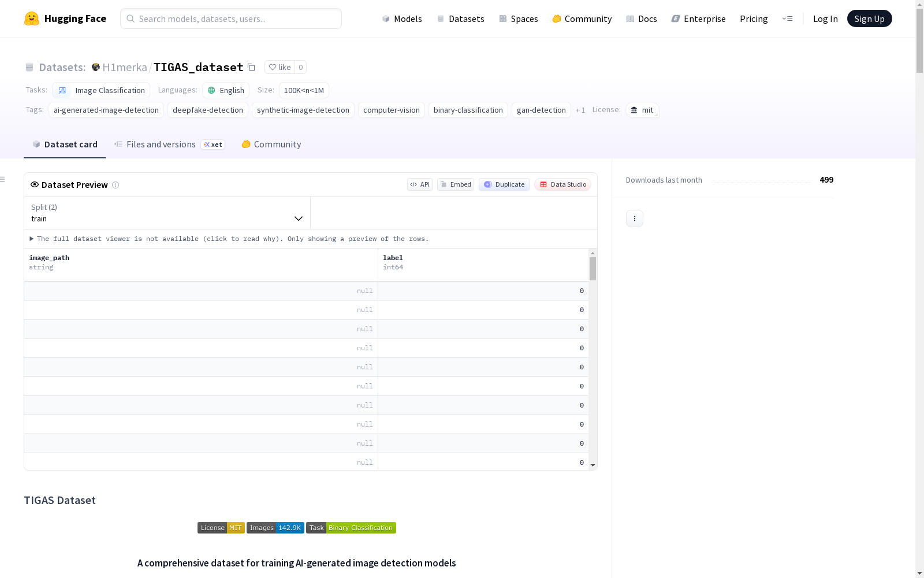
Task: Click the H1merka user avatar icon
Action: click(96, 67)
